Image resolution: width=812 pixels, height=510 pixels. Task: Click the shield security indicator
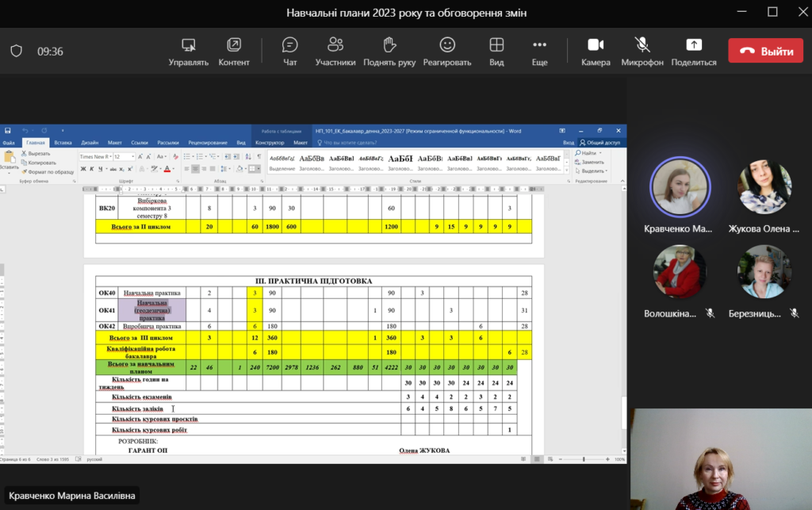(x=17, y=52)
